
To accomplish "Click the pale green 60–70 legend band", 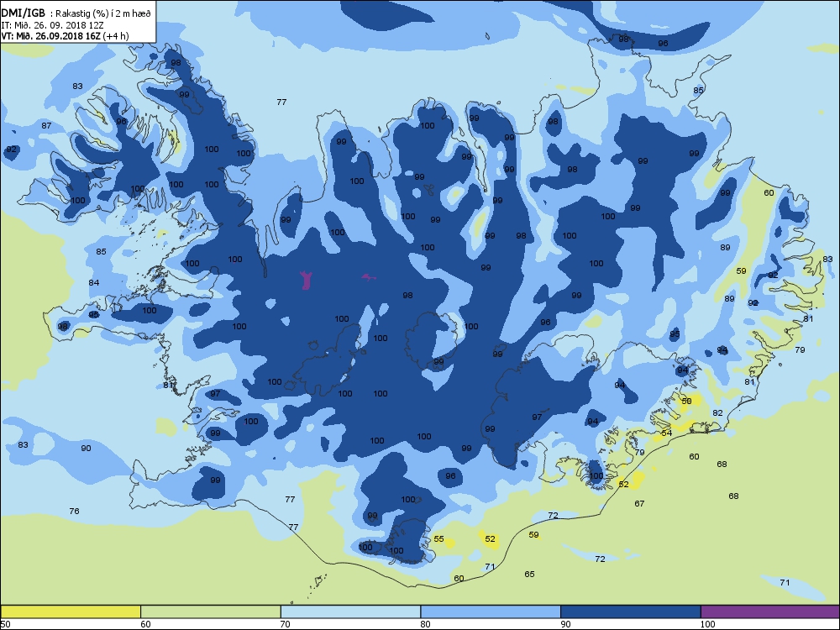I will (211, 612).
